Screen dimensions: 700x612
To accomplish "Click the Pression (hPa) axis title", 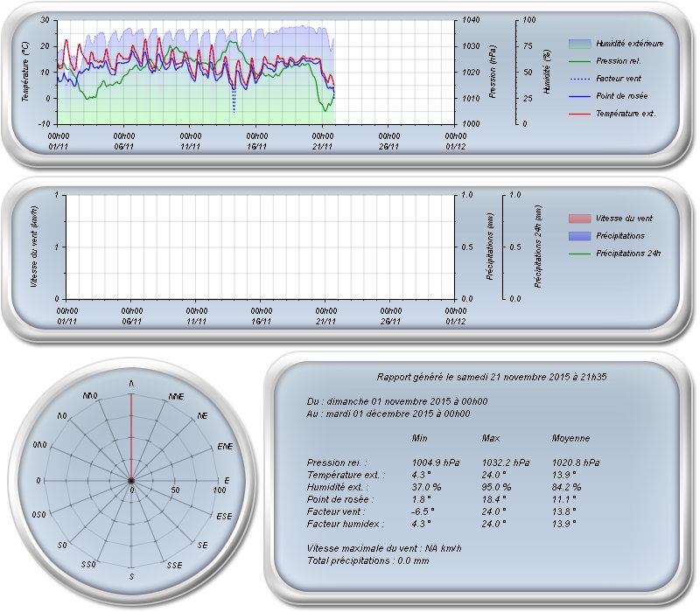I will [492, 72].
